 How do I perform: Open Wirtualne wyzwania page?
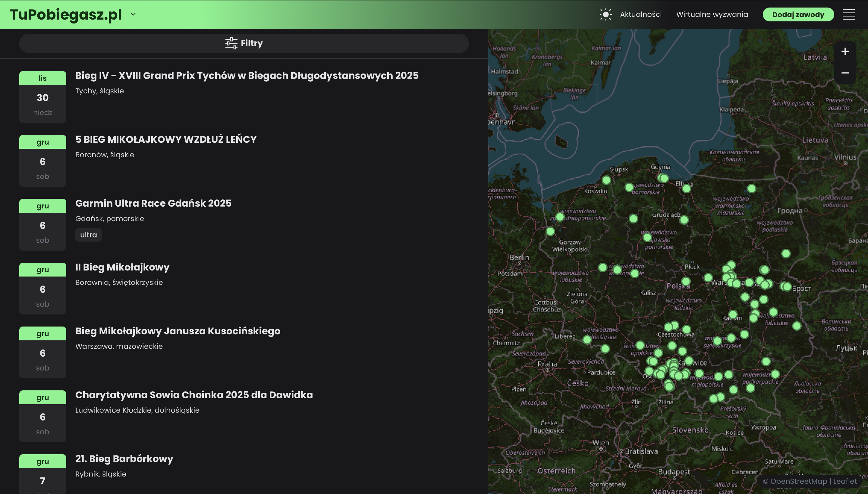(x=712, y=14)
